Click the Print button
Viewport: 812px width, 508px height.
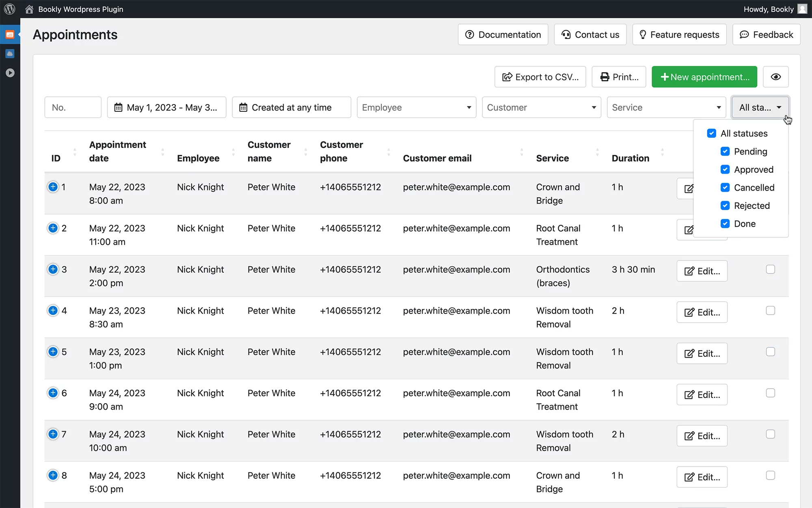point(619,77)
